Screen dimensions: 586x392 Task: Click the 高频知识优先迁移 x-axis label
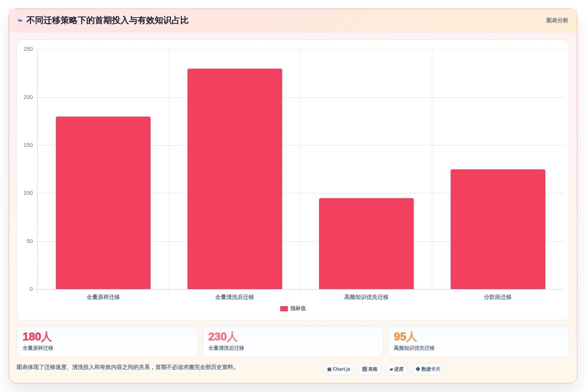tap(366, 297)
